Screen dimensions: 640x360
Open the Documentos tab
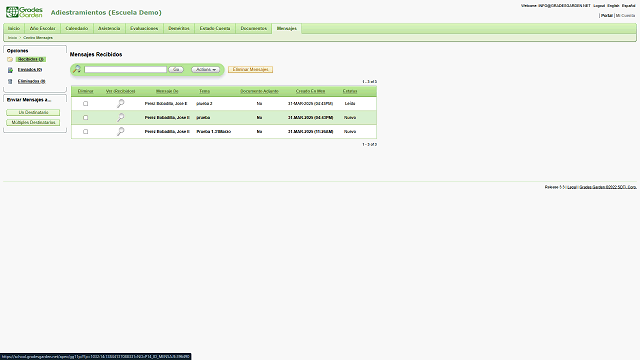pos(253,29)
